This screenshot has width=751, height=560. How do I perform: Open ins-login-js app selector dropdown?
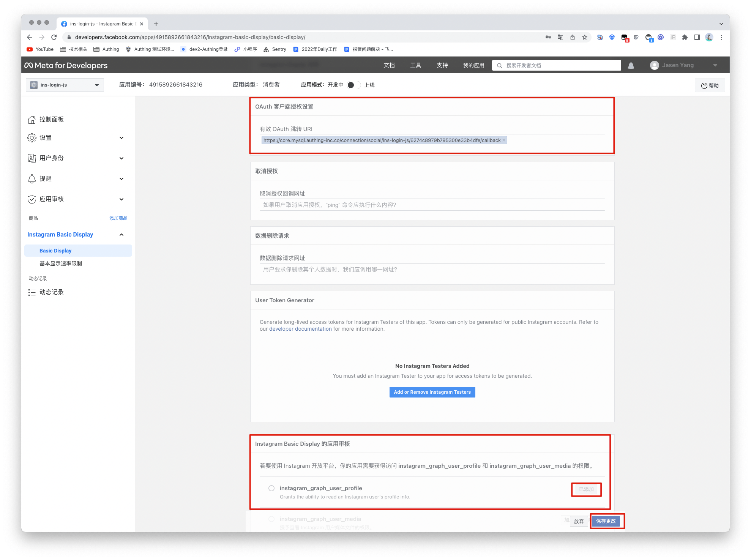tap(65, 85)
